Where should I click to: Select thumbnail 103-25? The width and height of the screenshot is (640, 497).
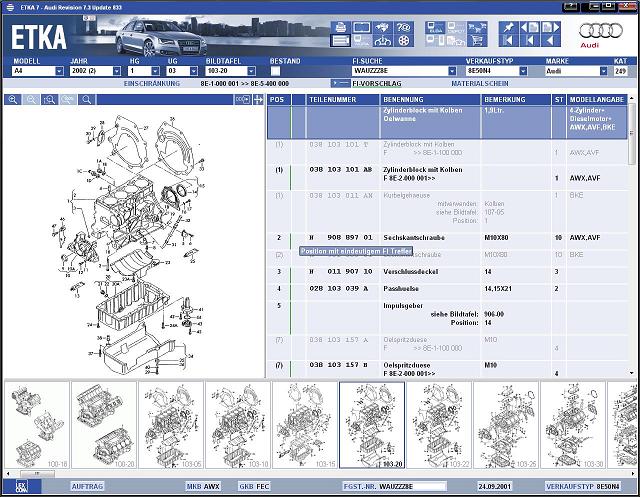coord(505,425)
